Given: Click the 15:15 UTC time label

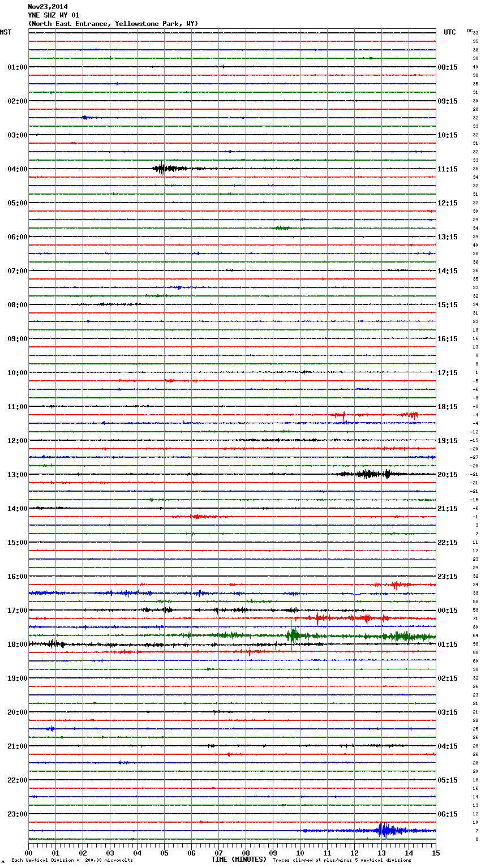Looking at the screenshot, I should [x=448, y=305].
